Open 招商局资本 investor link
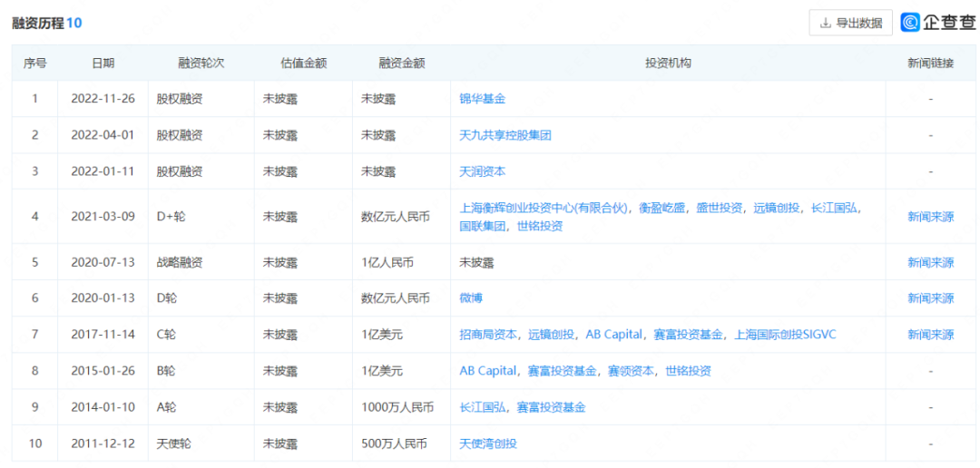 coord(488,335)
